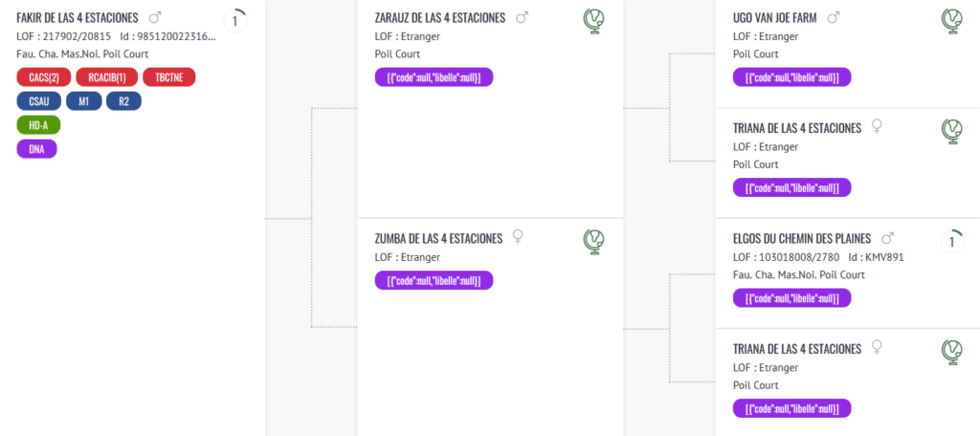Select the red RCACIB(1) badge

point(106,77)
